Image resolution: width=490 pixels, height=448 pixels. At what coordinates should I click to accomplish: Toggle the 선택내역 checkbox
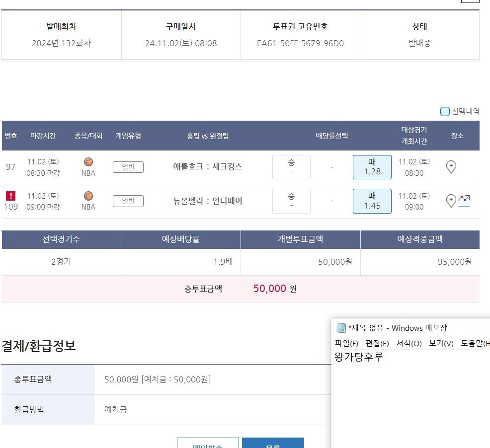coord(445,111)
